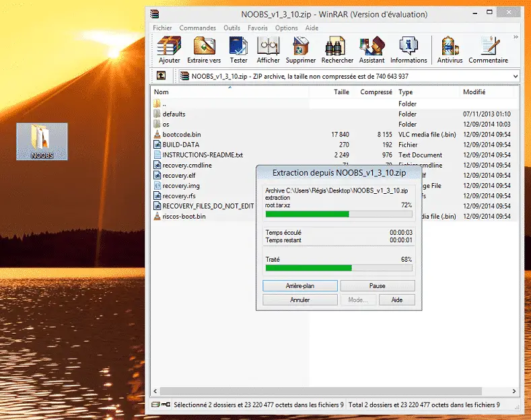Click the status bar drive icon
The height and width of the screenshot is (420, 531).
[155, 405]
